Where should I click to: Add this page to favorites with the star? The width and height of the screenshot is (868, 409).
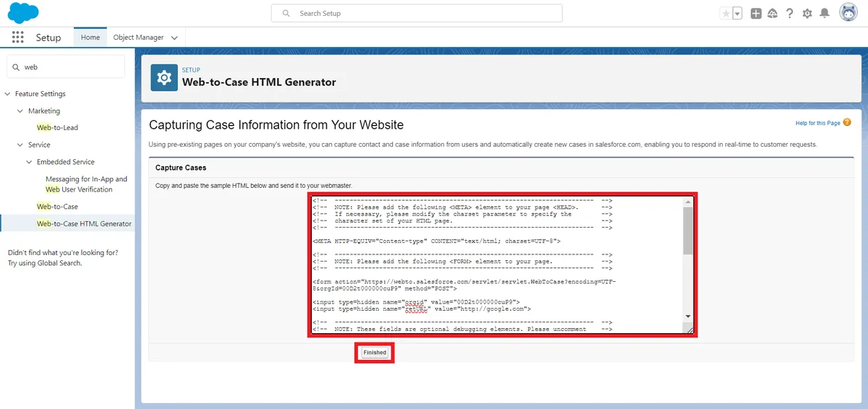726,14
